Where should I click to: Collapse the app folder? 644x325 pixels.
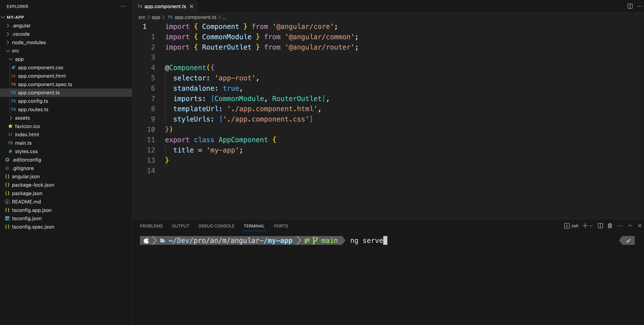pos(11,59)
